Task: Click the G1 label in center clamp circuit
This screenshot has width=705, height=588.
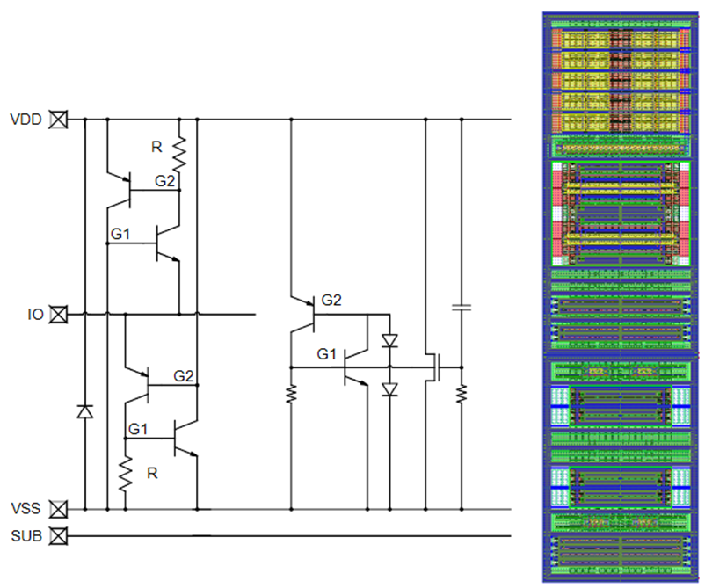Action: click(327, 353)
